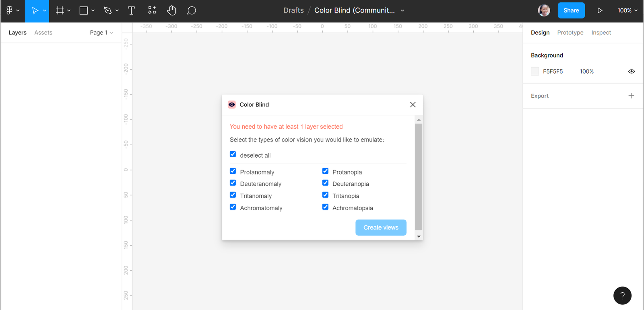Select the Pen tool
This screenshot has width=644, height=310.
click(107, 10)
